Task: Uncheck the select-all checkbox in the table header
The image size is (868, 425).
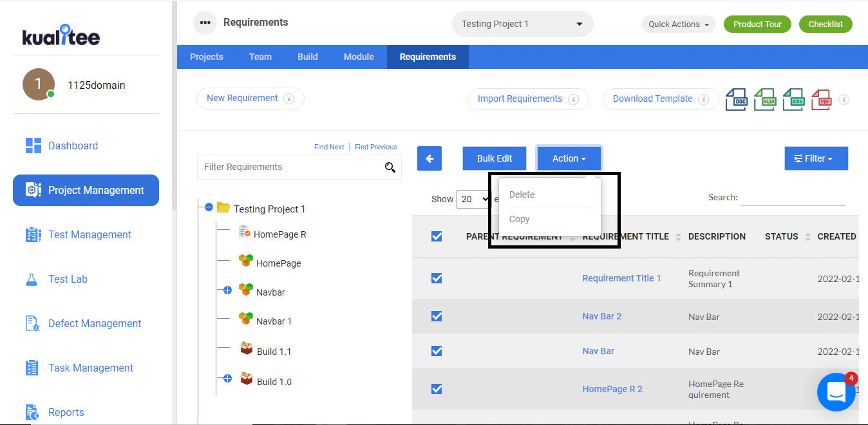Action: click(x=437, y=236)
